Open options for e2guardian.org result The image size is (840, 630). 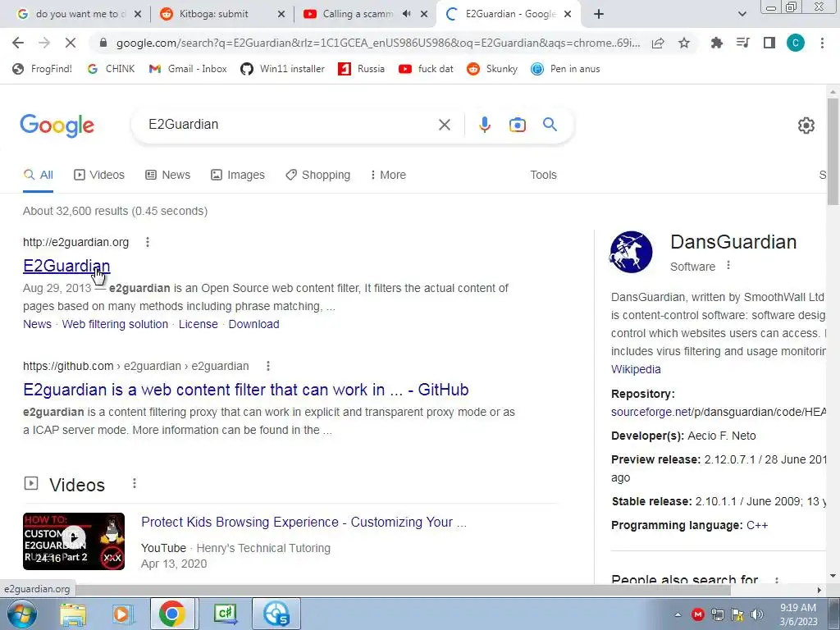148,242
